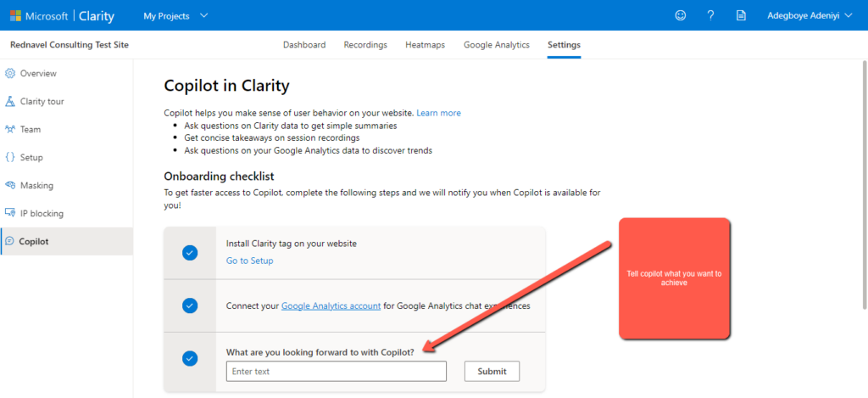
Task: Click the Onboarding checklist heading
Action: click(x=220, y=177)
